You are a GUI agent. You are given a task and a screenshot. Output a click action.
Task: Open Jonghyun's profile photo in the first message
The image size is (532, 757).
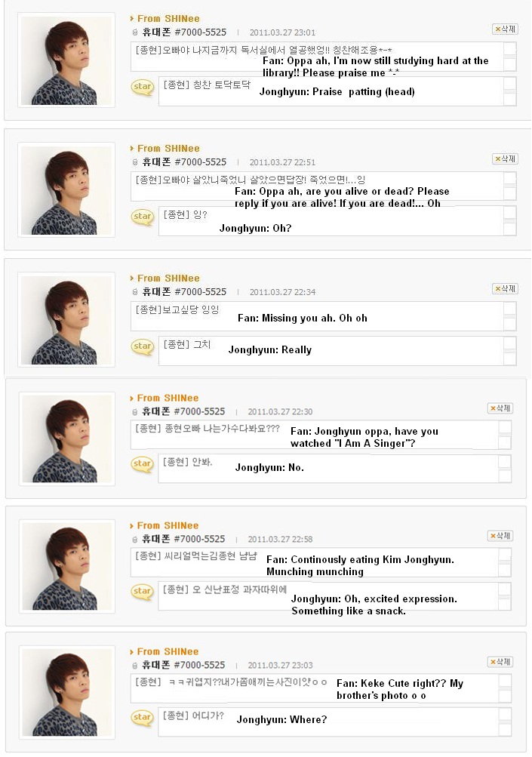66,60
